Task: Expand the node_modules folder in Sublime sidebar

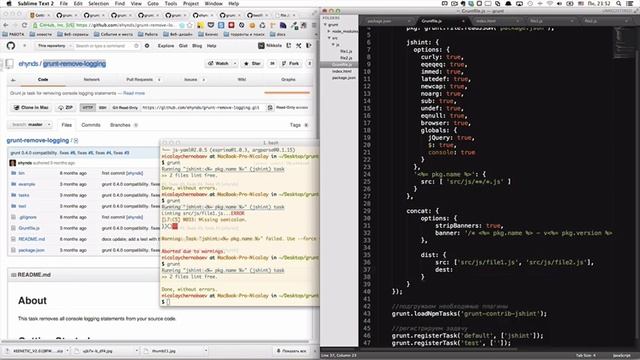Action: coord(329,31)
